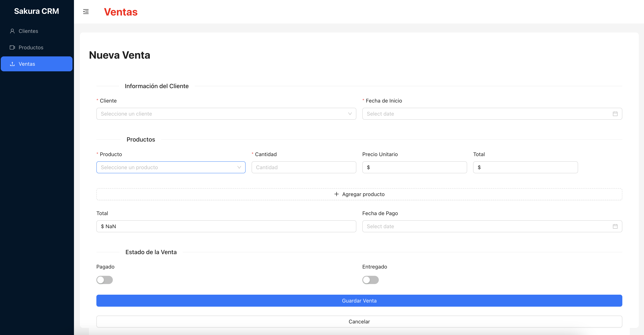Click the Ventas upload icon in sidebar
Screen dimensions: 644x335
coord(12,64)
